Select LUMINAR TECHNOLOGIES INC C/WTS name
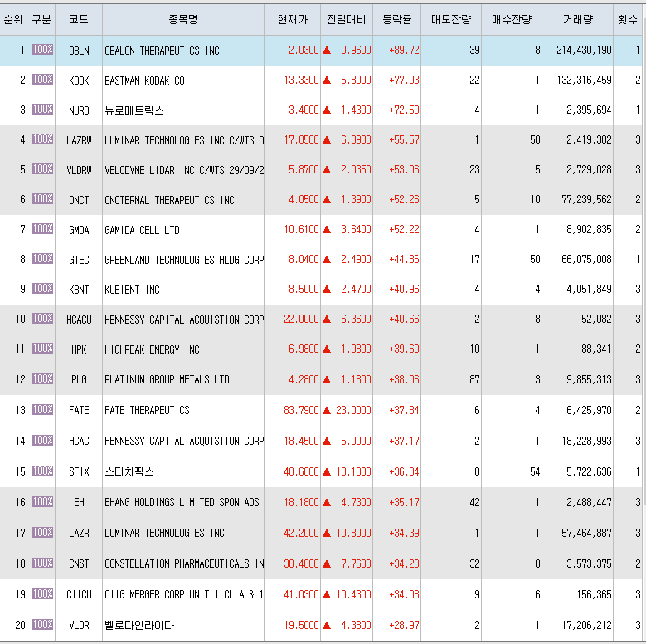The width and height of the screenshot is (646, 644). pyautogui.click(x=184, y=140)
